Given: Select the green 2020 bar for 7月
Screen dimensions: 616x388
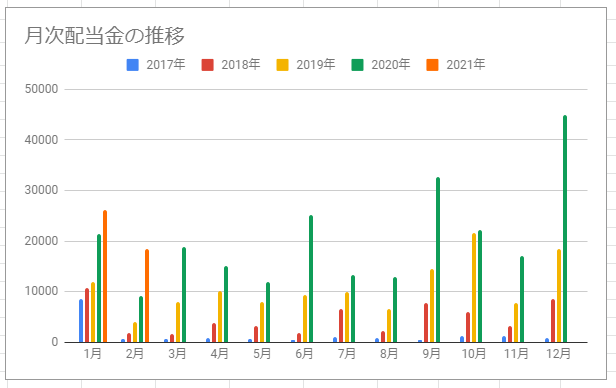Looking at the screenshot, I should click(353, 309).
